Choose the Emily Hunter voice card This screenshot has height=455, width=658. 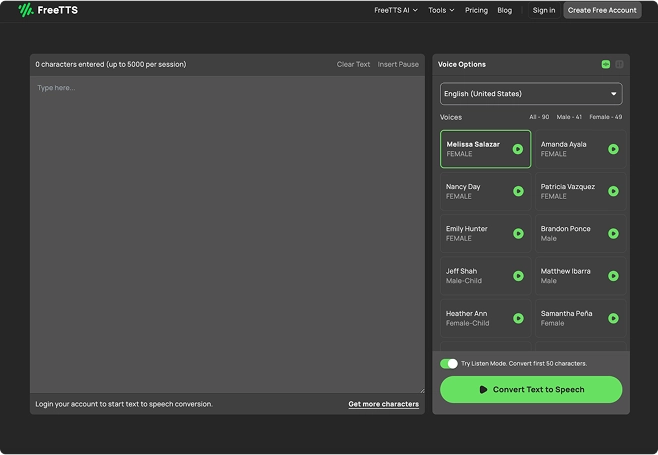click(x=486, y=233)
